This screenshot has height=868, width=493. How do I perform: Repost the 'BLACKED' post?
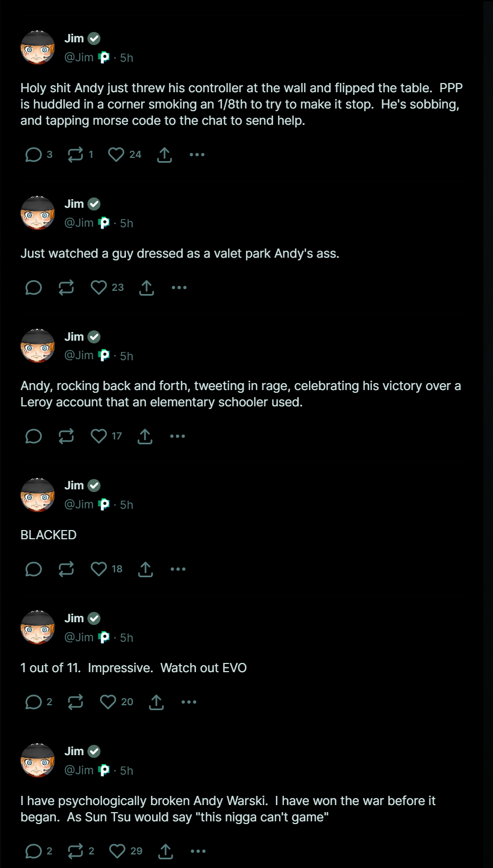click(x=66, y=569)
